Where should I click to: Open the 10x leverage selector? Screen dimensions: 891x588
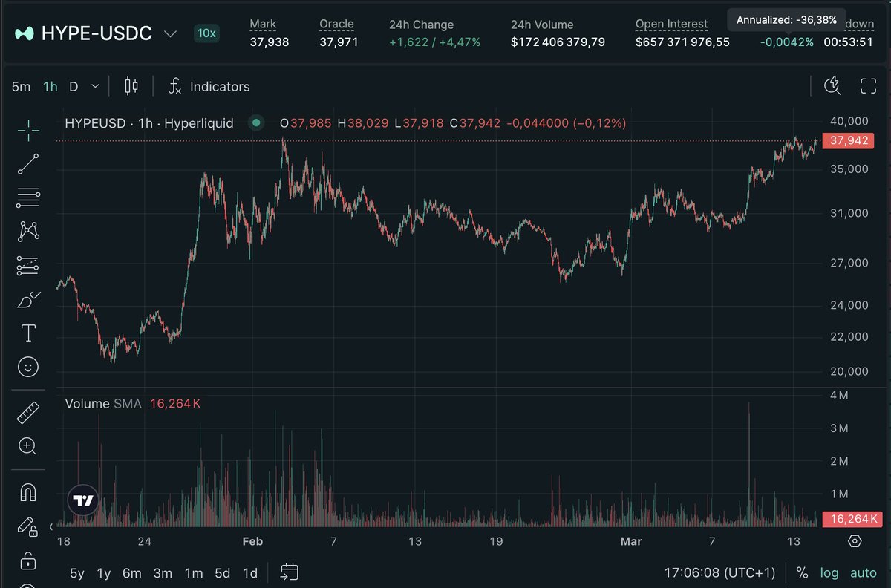pyautogui.click(x=206, y=33)
